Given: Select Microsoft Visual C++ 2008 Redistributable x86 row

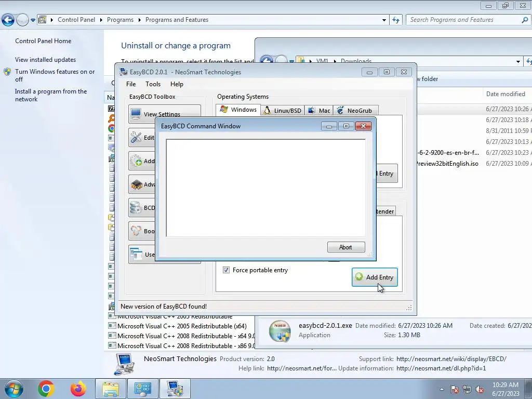Looking at the screenshot, I should coord(181,345).
